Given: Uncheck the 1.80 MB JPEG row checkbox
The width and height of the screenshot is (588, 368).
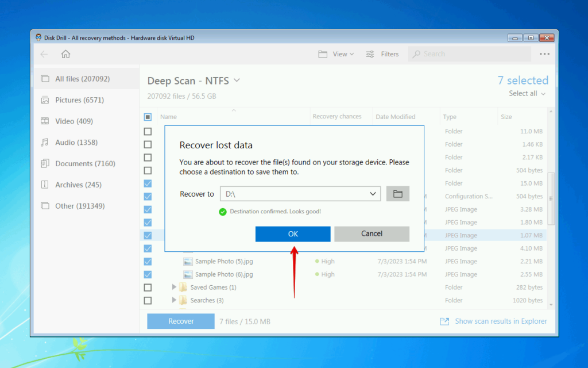Looking at the screenshot, I should pos(148,223).
